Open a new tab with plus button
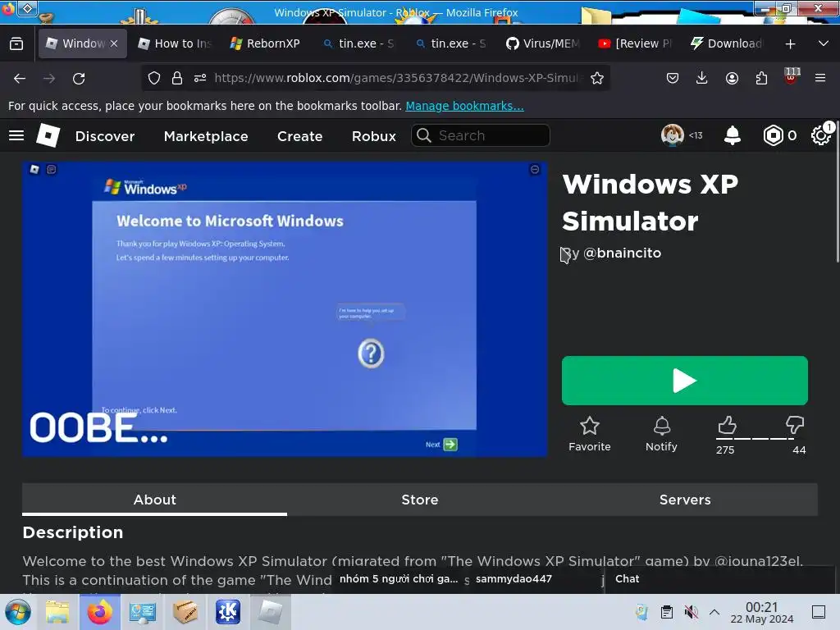The width and height of the screenshot is (840, 630). (790, 44)
